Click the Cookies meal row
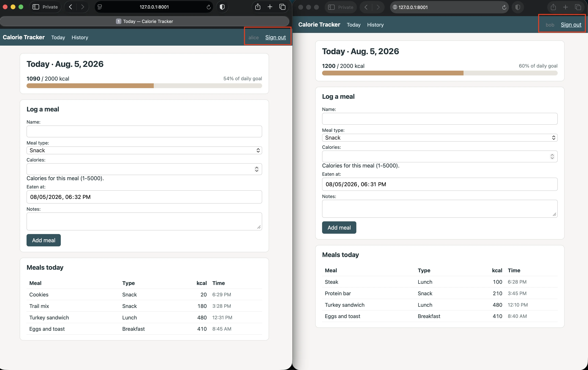This screenshot has height=370, width=588. tap(144, 294)
